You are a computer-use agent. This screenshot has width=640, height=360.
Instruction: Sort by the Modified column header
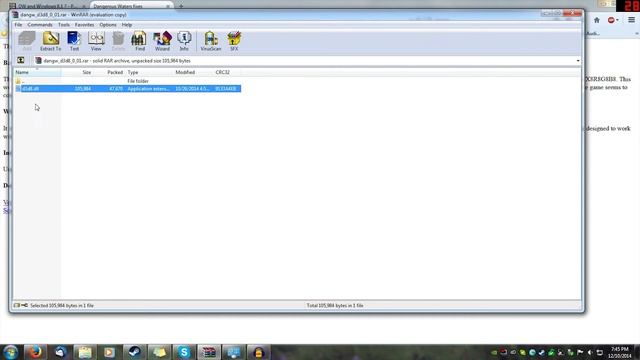coord(193,72)
